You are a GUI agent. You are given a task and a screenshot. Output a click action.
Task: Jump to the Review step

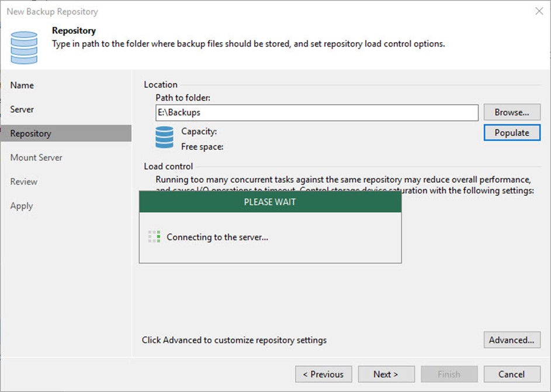(x=24, y=182)
